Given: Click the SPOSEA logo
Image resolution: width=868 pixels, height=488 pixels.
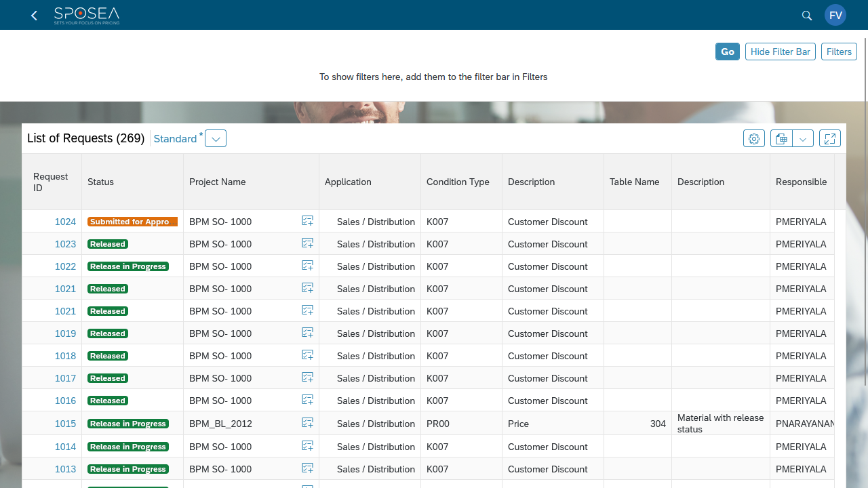Looking at the screenshot, I should [87, 15].
